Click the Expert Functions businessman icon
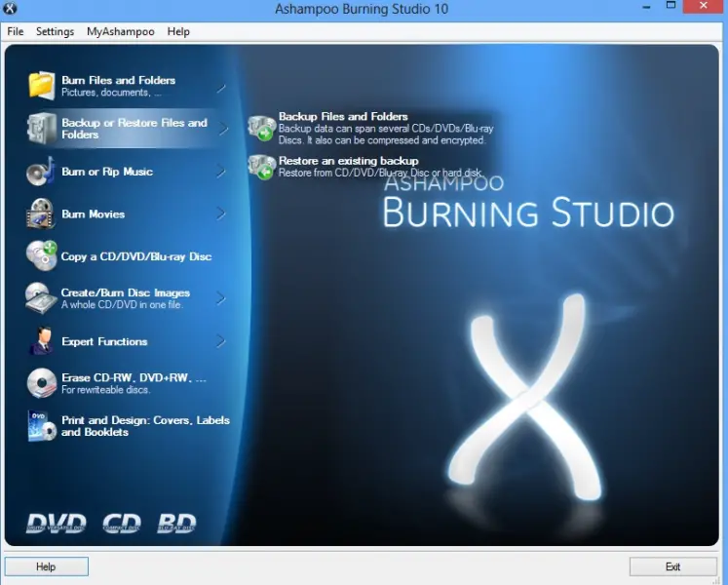 (42, 340)
